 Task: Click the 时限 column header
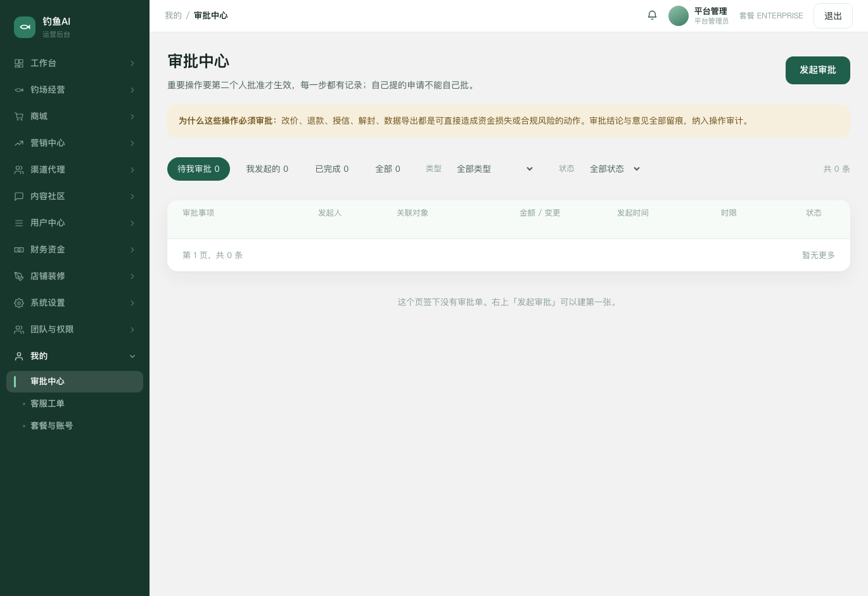tap(729, 213)
